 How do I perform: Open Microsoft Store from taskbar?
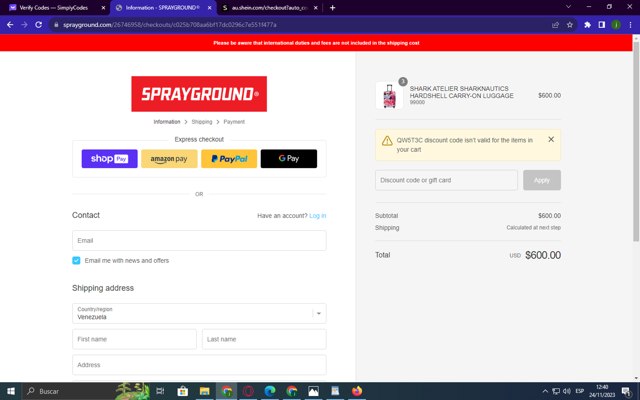click(x=182, y=391)
